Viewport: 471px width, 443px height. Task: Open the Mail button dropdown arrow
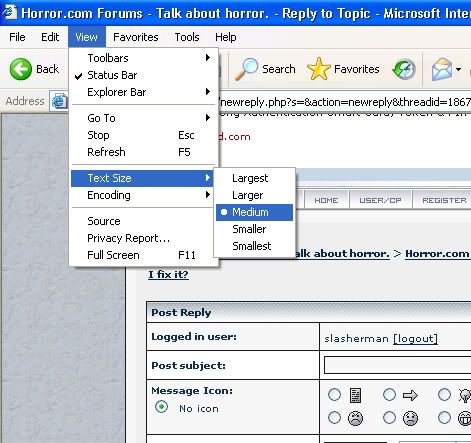click(459, 69)
